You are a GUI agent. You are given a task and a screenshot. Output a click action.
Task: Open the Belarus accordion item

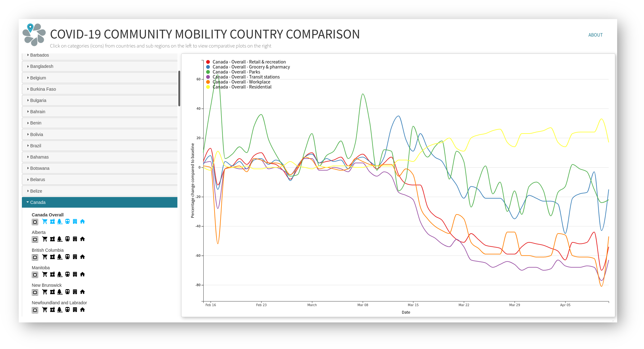tap(100, 180)
